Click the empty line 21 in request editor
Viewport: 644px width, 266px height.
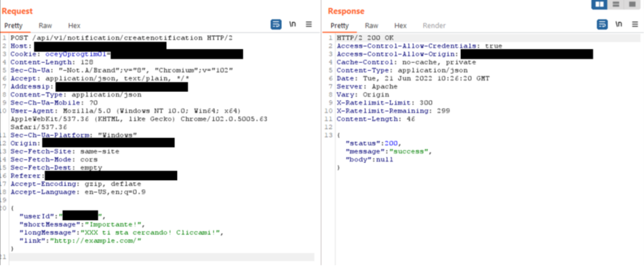tap(162, 257)
